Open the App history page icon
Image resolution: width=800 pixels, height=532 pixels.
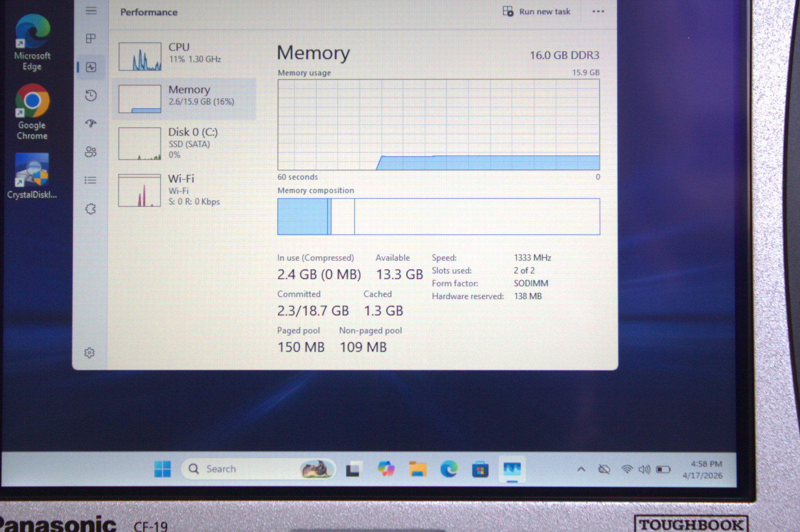(x=90, y=95)
